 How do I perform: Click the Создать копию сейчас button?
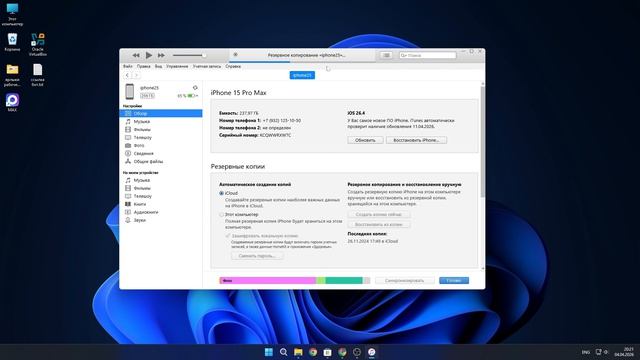pos(379,214)
